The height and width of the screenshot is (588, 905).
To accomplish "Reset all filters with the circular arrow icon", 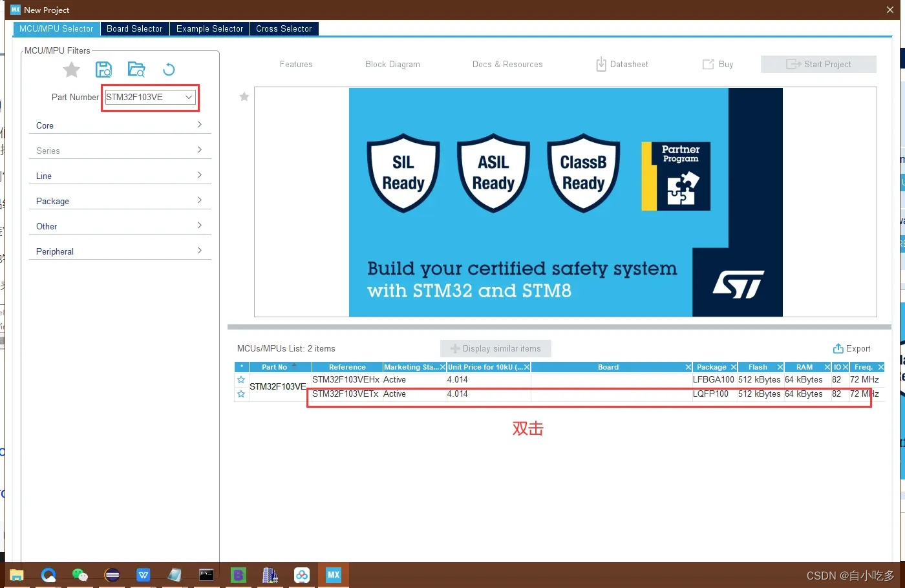I will tap(169, 69).
